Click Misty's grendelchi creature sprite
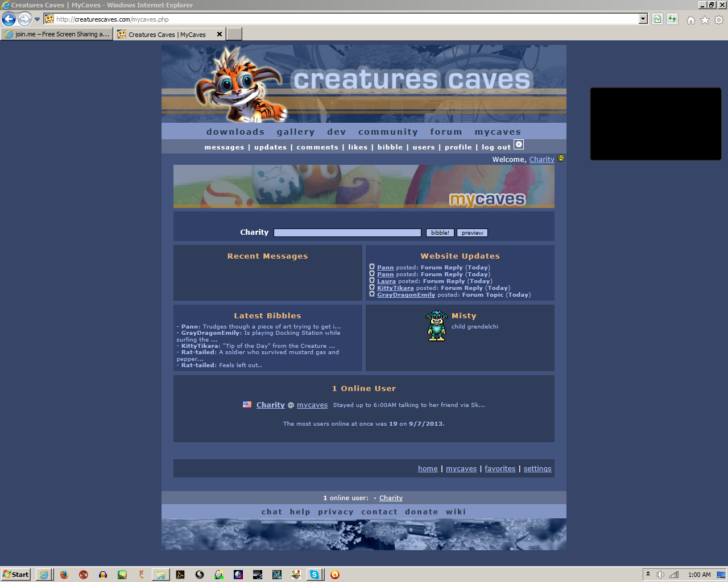This screenshot has width=728, height=582. [436, 325]
